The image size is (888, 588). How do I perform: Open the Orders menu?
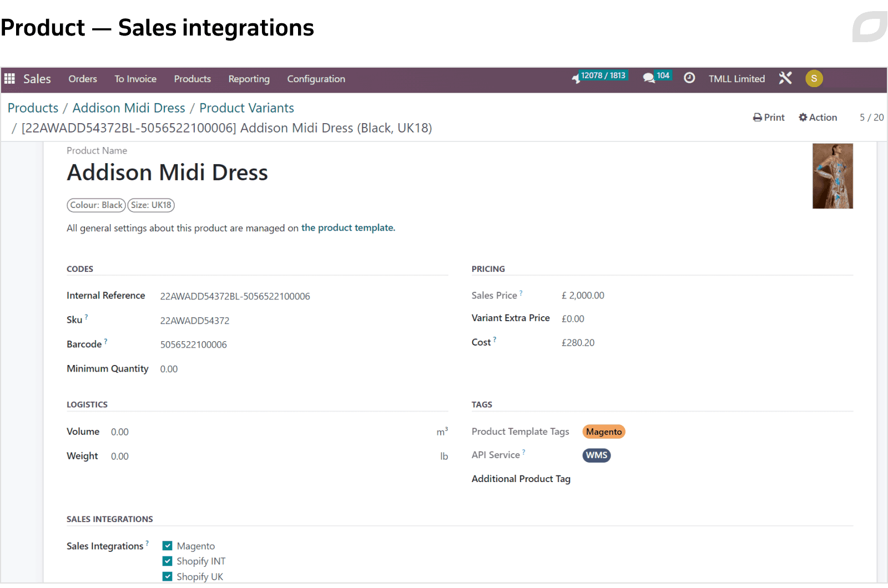pos(83,79)
